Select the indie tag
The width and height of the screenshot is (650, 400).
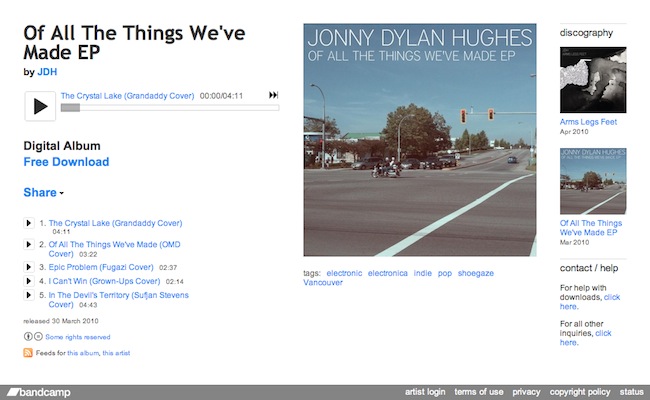click(422, 273)
